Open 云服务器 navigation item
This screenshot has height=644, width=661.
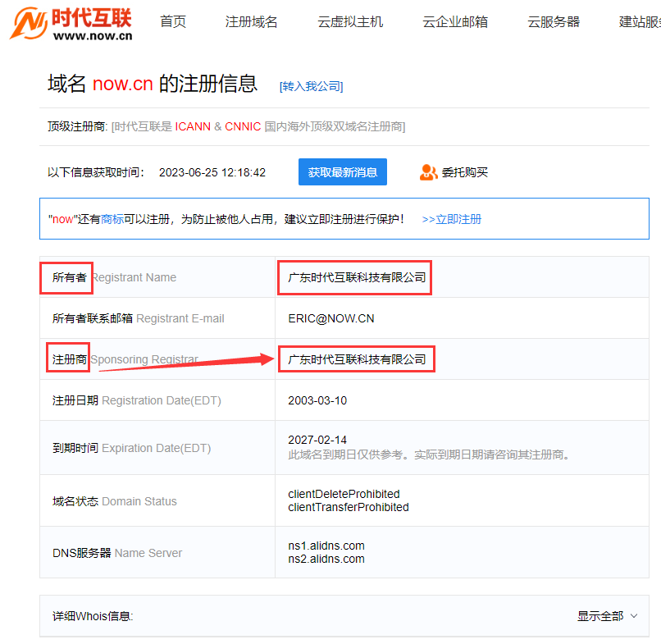[554, 21]
